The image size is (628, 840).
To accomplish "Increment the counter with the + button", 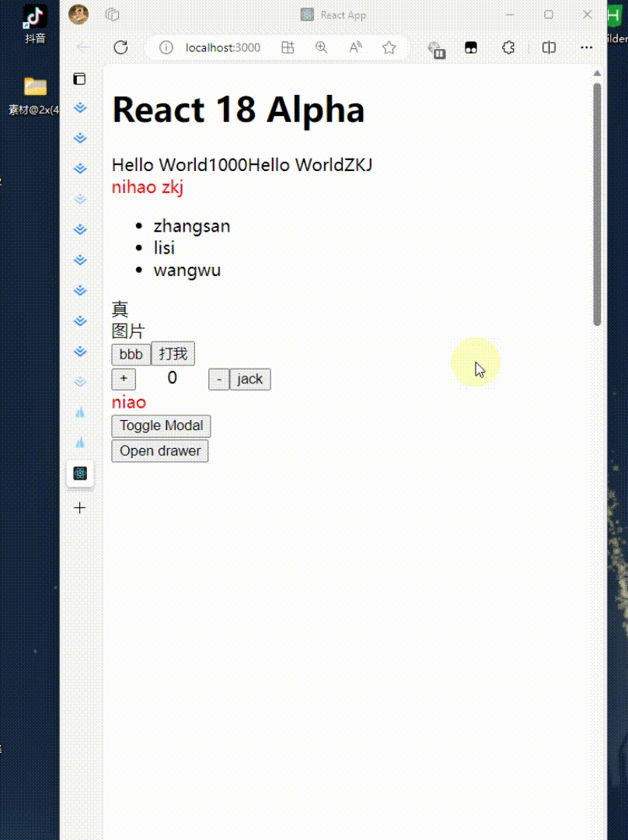I will pyautogui.click(x=124, y=379).
